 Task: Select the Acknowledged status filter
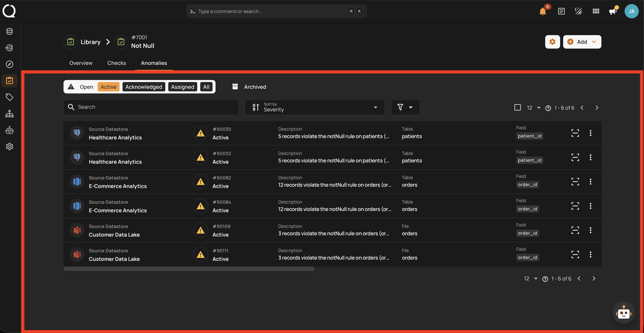(144, 87)
